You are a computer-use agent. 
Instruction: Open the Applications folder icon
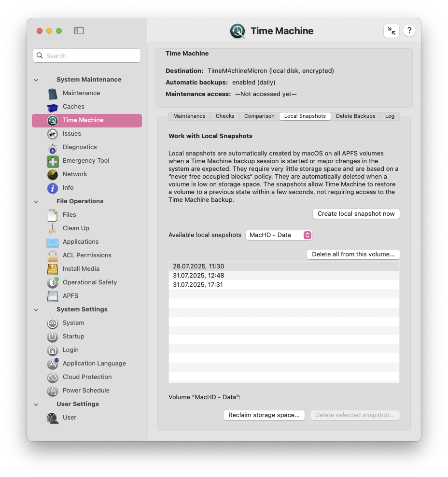[53, 242]
